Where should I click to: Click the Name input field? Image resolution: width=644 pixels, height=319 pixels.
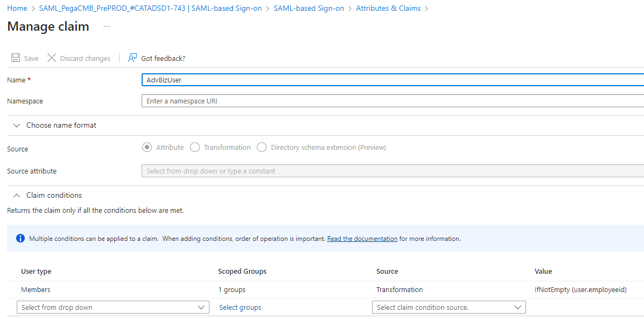393,80
